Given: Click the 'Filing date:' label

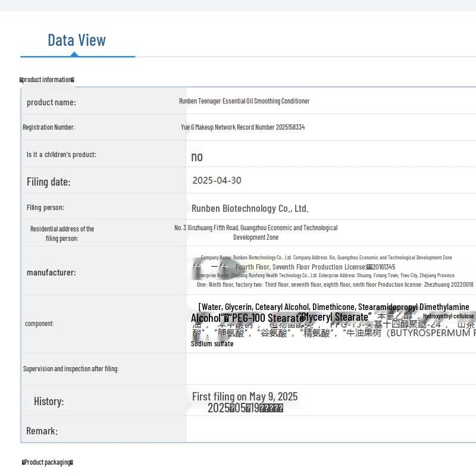Looking at the screenshot, I should pyautogui.click(x=49, y=182).
